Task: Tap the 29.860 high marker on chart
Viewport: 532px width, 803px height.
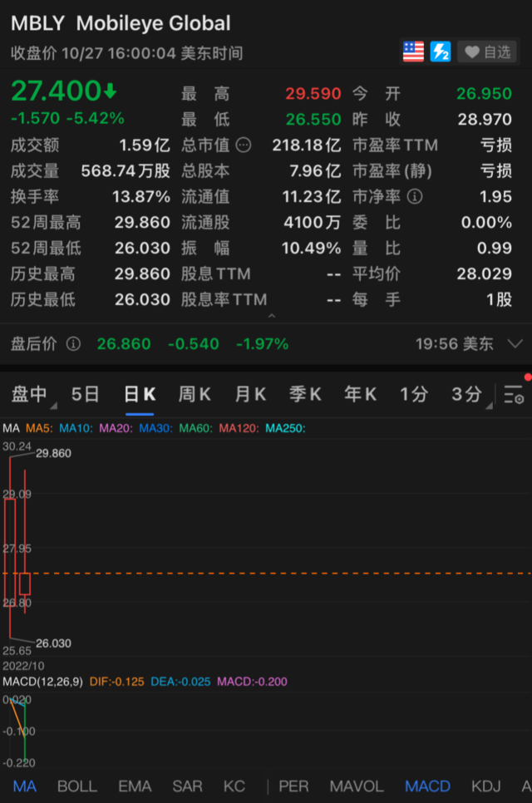Action: tap(53, 453)
